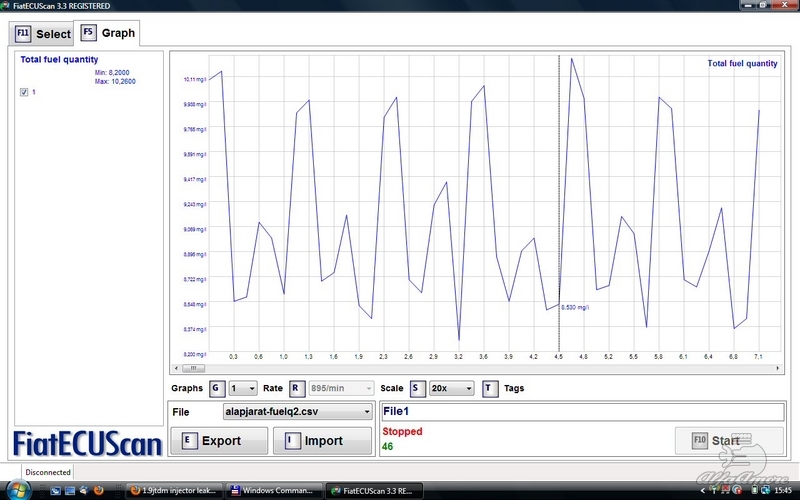Viewport: 800px width, 500px height.
Task: Click the G shortcut icon beside Graphs
Action: (216, 388)
